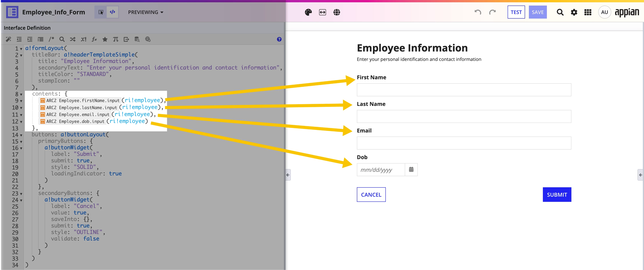The image size is (644, 270).
Task: Click the SAVE button
Action: point(537,12)
